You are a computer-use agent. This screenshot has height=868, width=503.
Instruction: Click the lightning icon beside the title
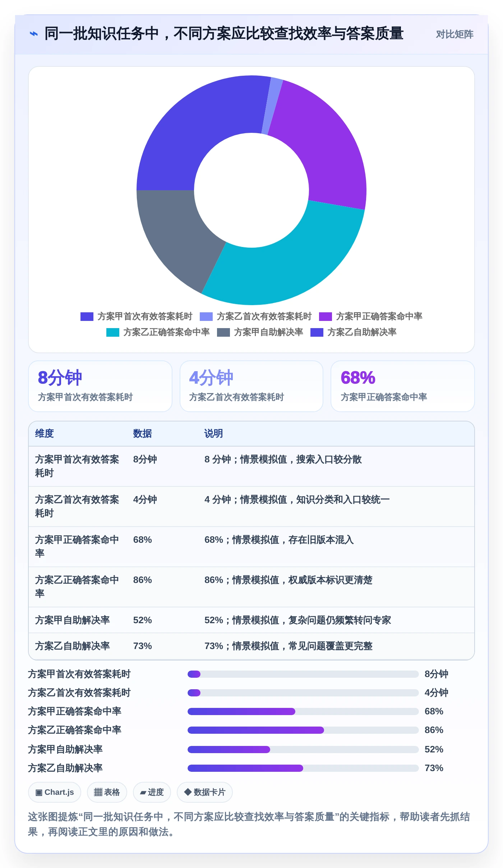[x=33, y=34]
